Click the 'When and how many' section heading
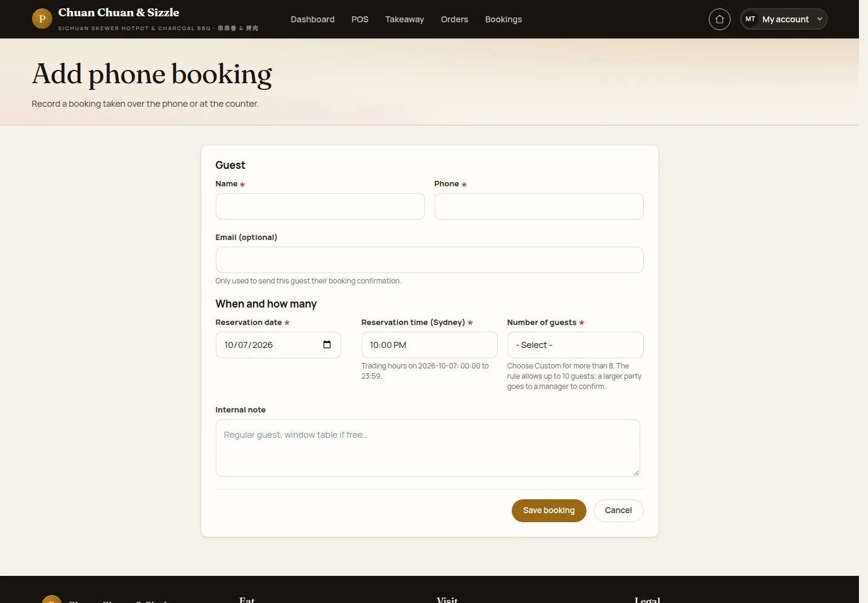The height and width of the screenshot is (603, 868). [x=266, y=304]
